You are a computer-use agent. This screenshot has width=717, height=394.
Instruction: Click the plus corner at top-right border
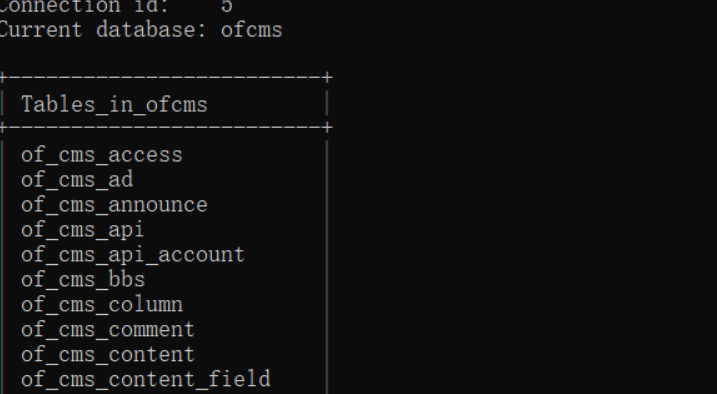pyautogui.click(x=327, y=77)
